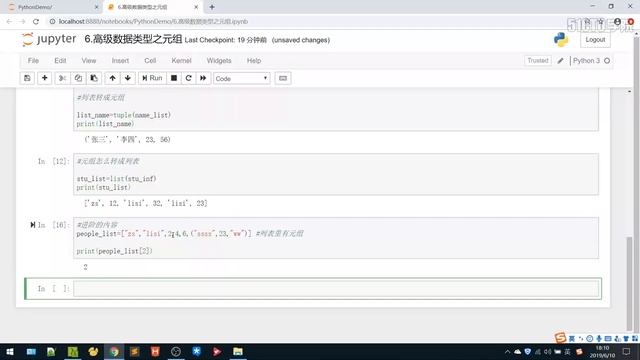Show hidden system tray icons chevron
The image size is (640, 360).
click(507, 351)
